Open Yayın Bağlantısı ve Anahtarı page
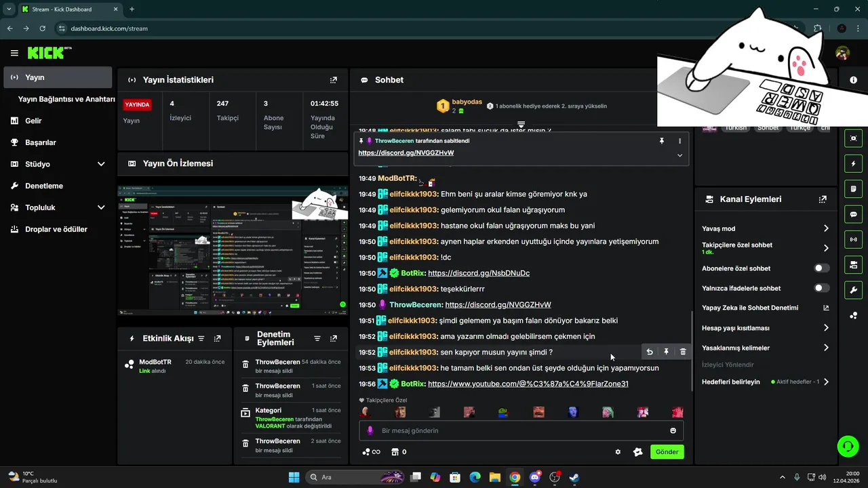The height and width of the screenshot is (488, 868). (x=66, y=99)
